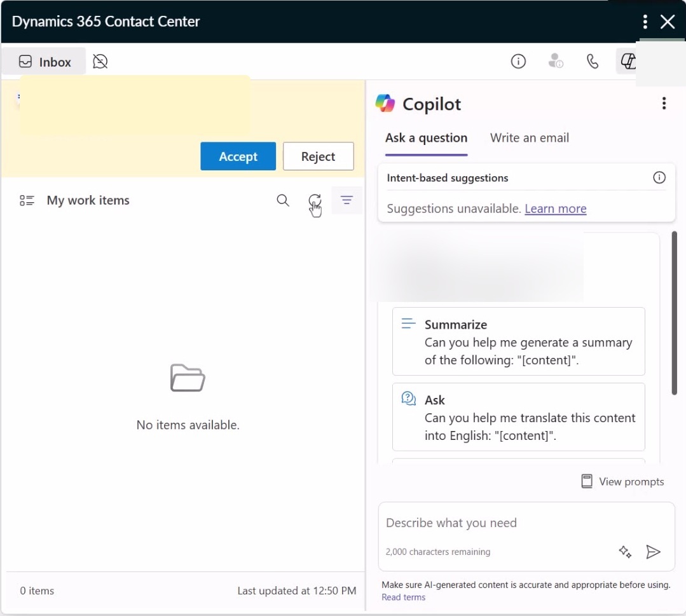Viewport: 686px width, 616px height.
Task: Accept the incoming work item
Action: pyautogui.click(x=238, y=156)
